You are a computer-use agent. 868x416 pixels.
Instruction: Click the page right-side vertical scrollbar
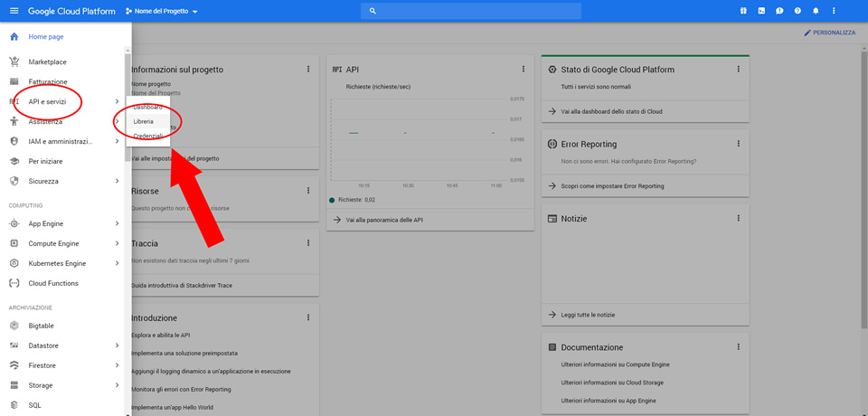[864, 188]
